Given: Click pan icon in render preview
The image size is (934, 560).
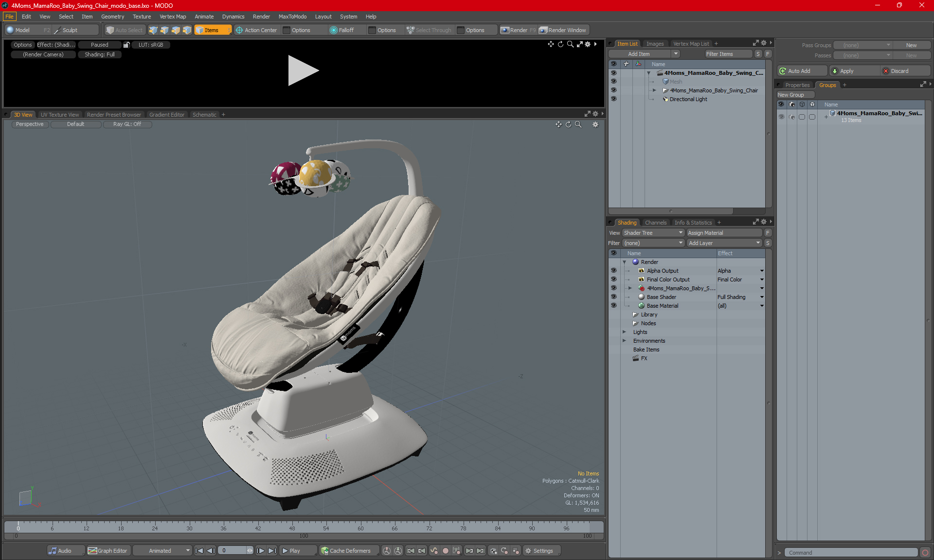Looking at the screenshot, I should click(551, 44).
